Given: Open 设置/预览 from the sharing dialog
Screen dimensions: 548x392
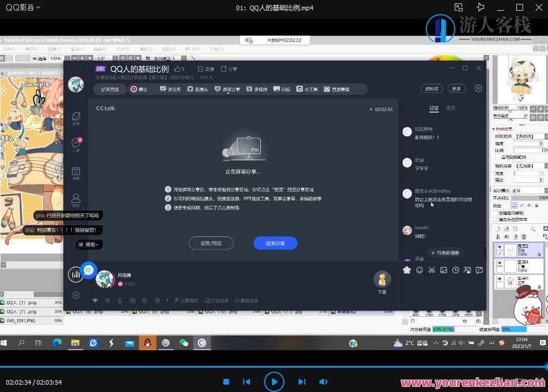Looking at the screenshot, I should pyautogui.click(x=211, y=243).
